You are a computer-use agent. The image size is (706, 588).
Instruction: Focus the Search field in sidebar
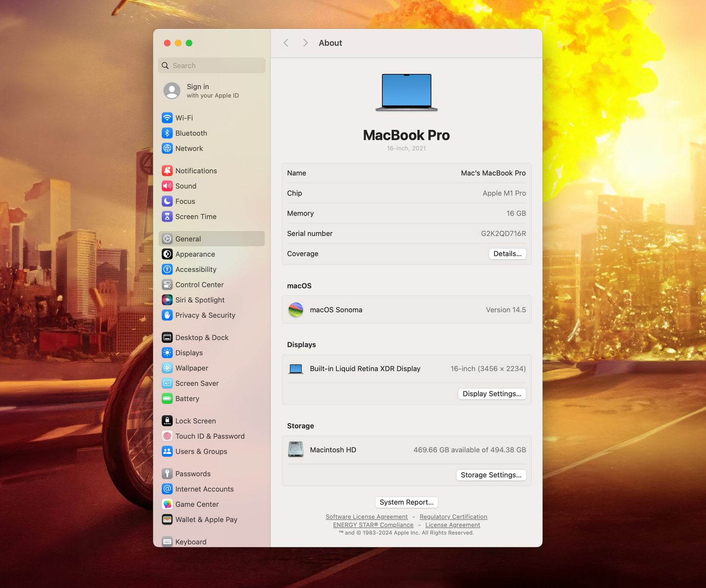point(212,65)
